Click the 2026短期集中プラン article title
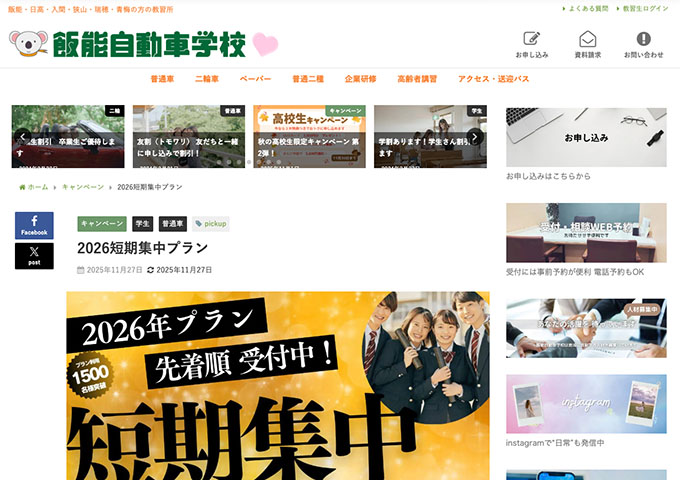The width and height of the screenshot is (680, 480). pyautogui.click(x=143, y=248)
